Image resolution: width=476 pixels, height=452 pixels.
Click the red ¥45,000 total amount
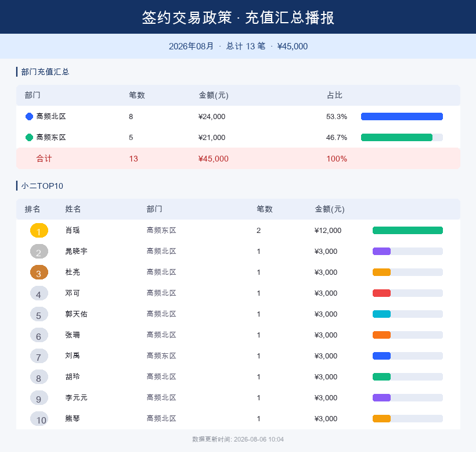(213, 159)
